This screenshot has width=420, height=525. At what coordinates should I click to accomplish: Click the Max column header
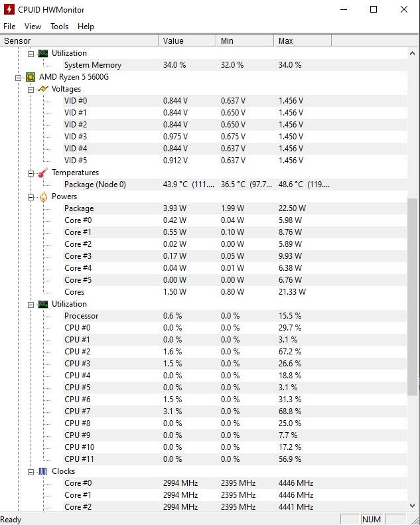[x=303, y=41]
